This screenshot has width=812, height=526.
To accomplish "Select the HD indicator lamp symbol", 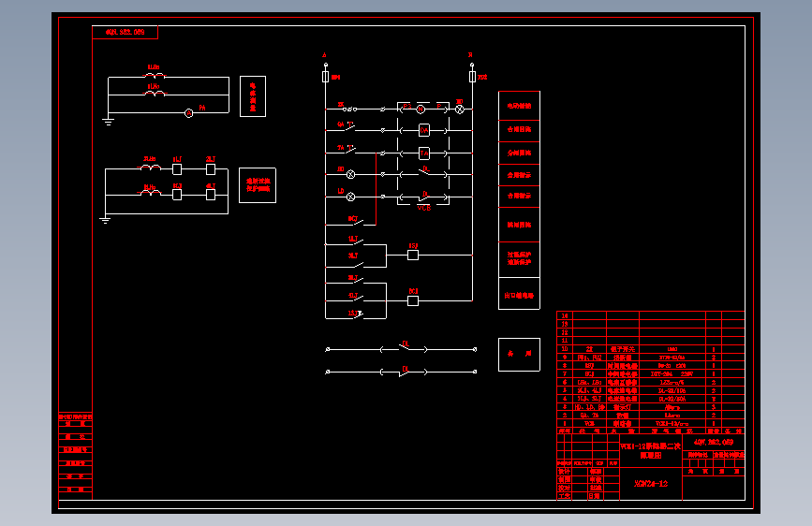I will tap(350, 174).
